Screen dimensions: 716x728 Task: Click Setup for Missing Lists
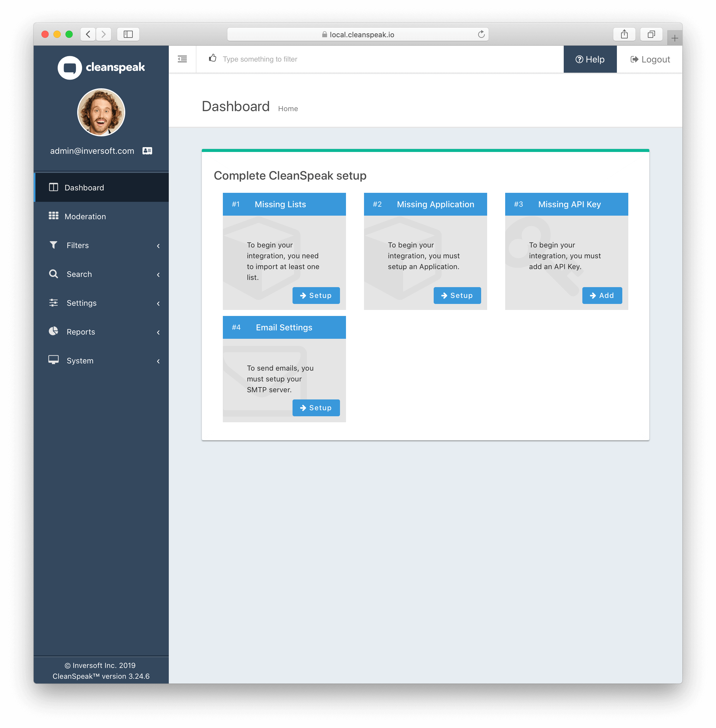316,295
